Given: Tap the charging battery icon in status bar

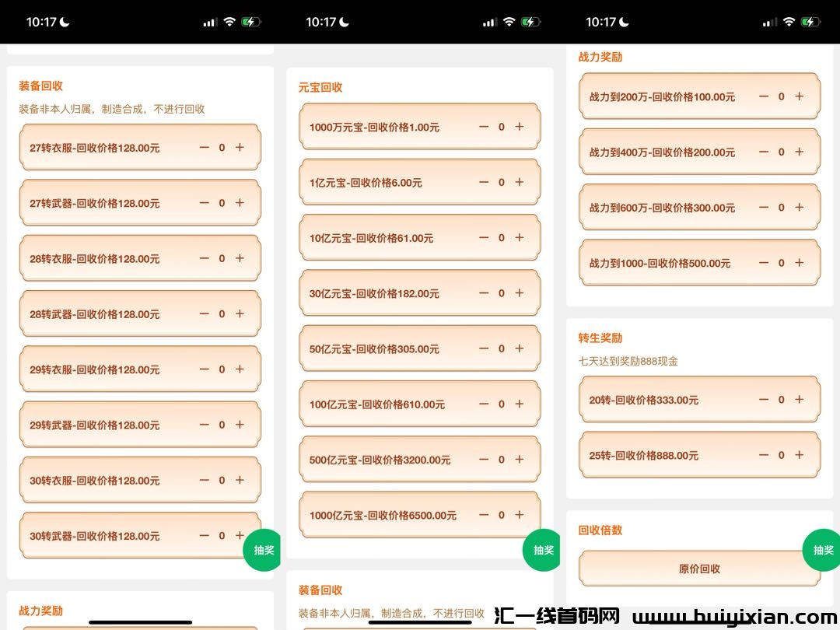Looking at the screenshot, I should pyautogui.click(x=250, y=22).
